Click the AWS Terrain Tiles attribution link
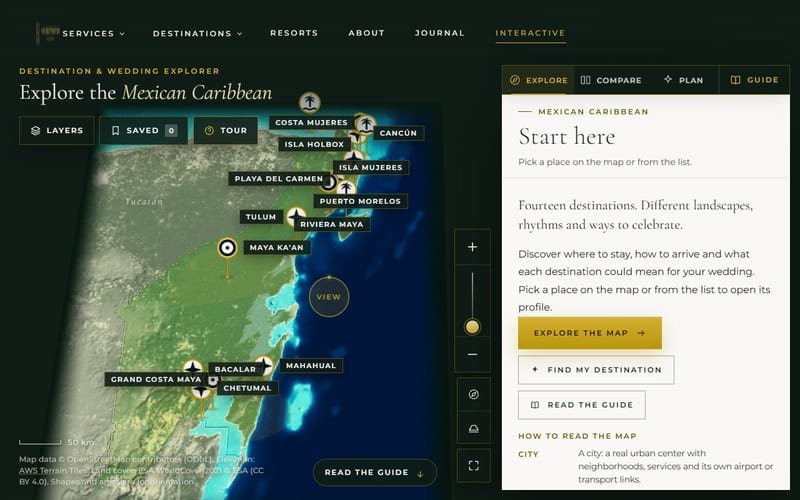 (x=53, y=470)
